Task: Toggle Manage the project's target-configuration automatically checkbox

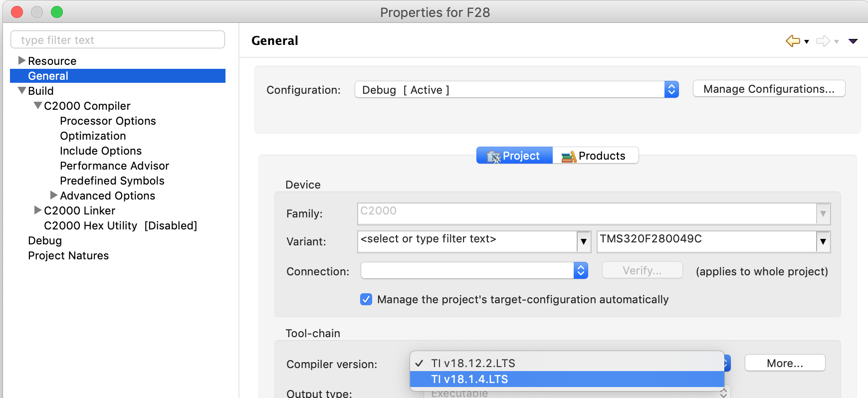Action: click(x=366, y=299)
